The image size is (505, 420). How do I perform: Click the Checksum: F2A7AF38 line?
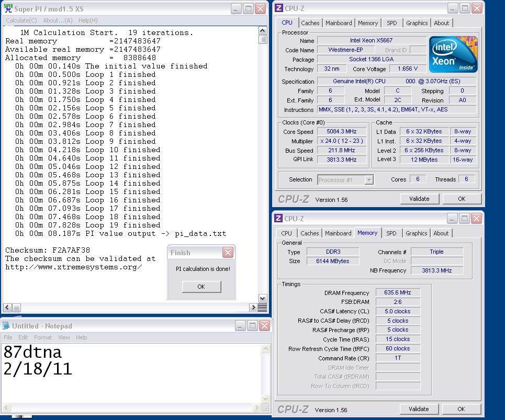(x=48, y=250)
